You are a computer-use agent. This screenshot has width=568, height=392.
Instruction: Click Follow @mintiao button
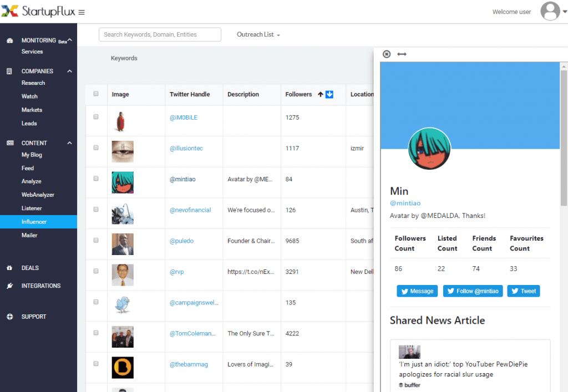[473, 291]
